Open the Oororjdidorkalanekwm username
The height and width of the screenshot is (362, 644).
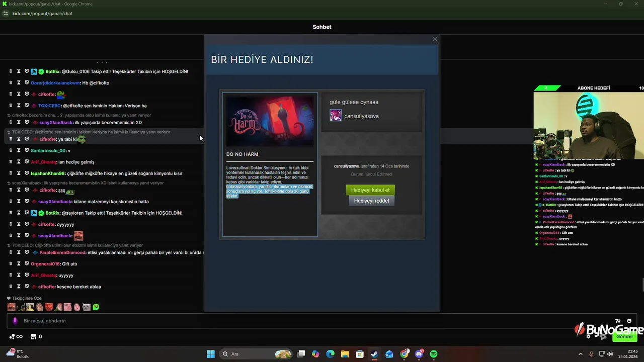click(x=55, y=83)
